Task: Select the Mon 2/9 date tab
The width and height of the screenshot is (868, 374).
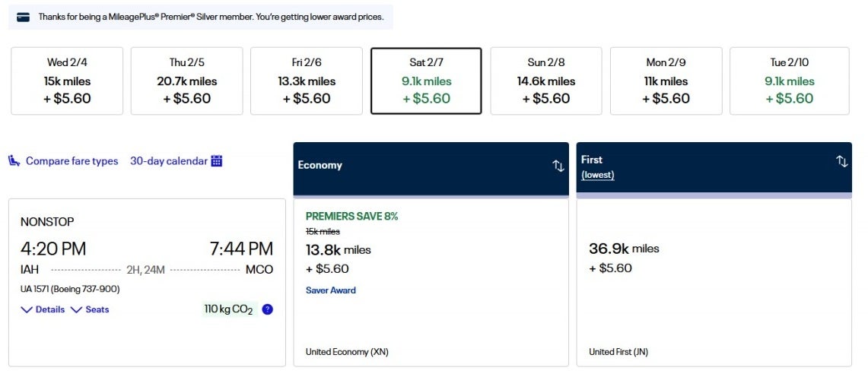Action: click(666, 81)
